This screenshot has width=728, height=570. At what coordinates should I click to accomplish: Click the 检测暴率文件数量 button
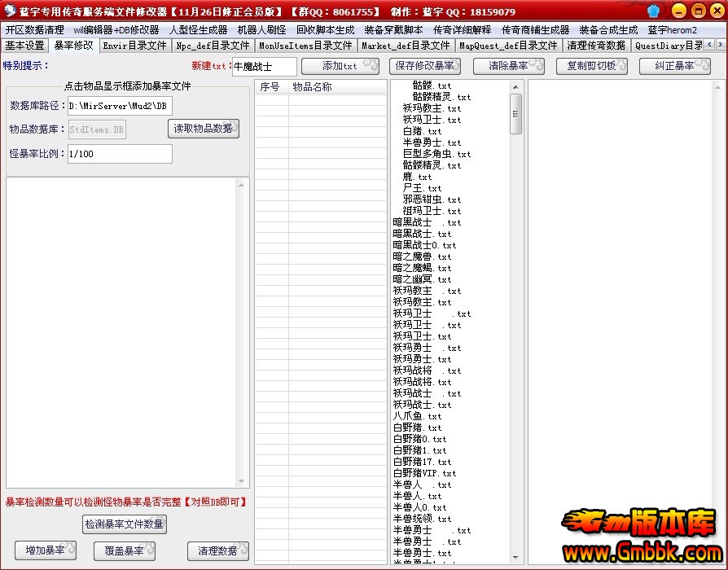tap(125, 524)
